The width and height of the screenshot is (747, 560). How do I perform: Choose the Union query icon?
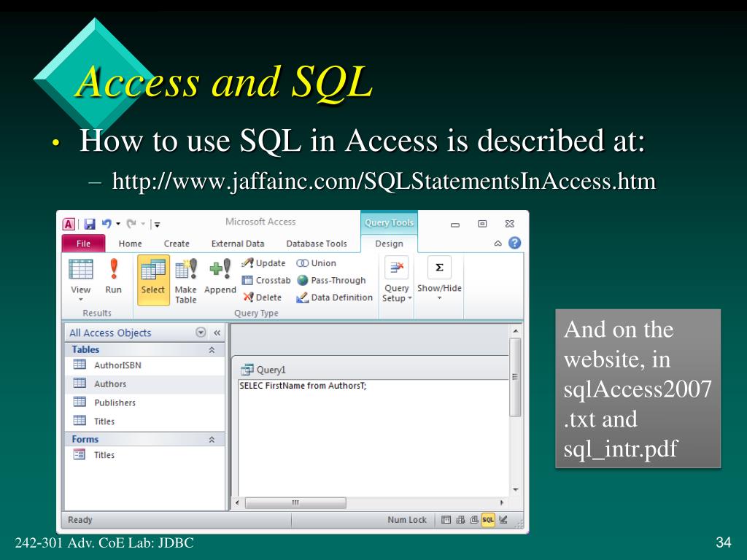click(303, 263)
